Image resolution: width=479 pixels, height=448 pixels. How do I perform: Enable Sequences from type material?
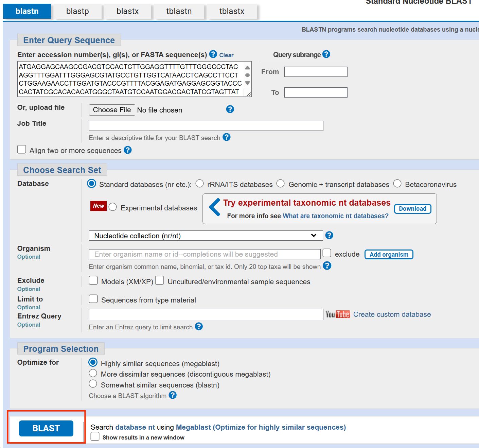(93, 299)
